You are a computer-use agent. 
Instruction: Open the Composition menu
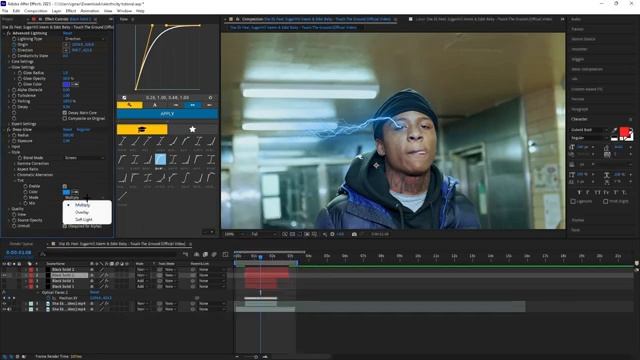(36, 11)
